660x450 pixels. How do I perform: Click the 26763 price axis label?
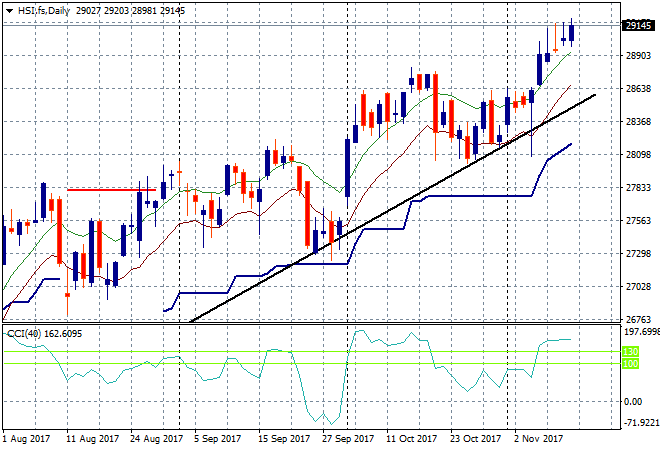click(x=636, y=319)
